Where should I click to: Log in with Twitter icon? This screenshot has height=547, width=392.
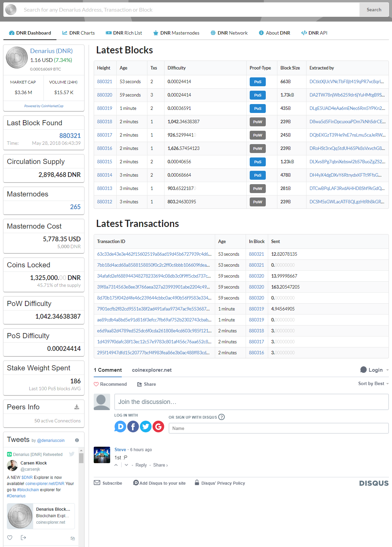coord(146,427)
